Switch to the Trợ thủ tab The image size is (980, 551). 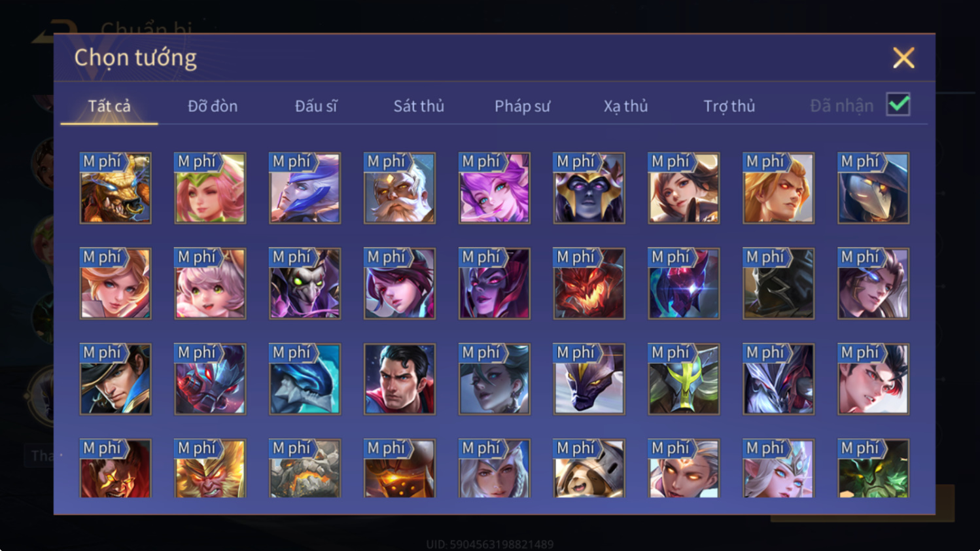click(x=729, y=106)
